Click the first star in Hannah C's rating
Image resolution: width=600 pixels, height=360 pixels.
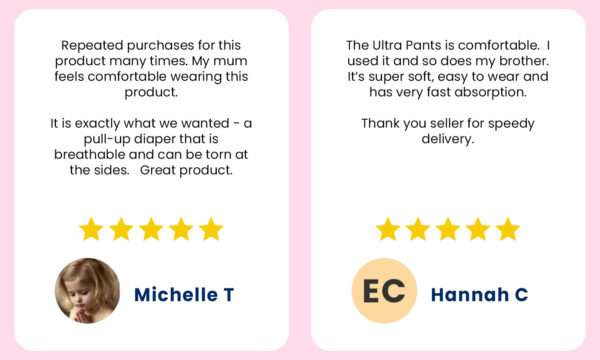tap(388, 229)
